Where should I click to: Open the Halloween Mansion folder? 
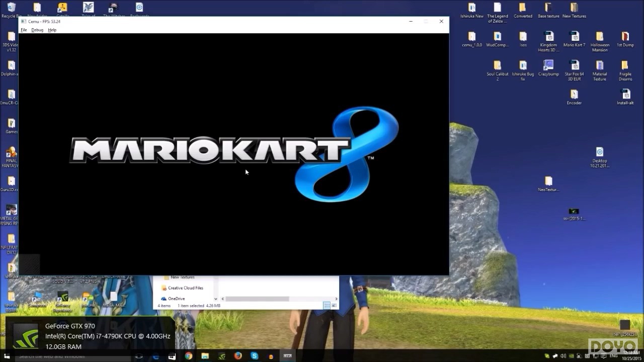pos(600,42)
